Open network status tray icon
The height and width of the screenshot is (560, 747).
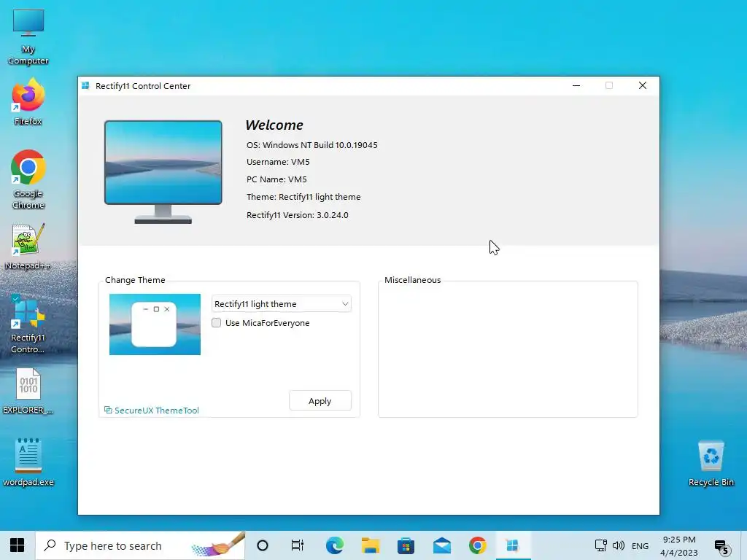click(x=600, y=545)
